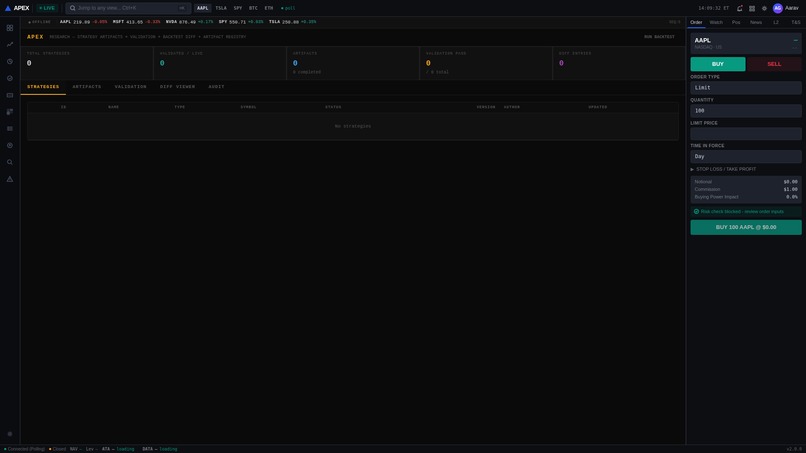Select BTC symbol chip in top bar
This screenshot has width=806, height=453.
253,8
